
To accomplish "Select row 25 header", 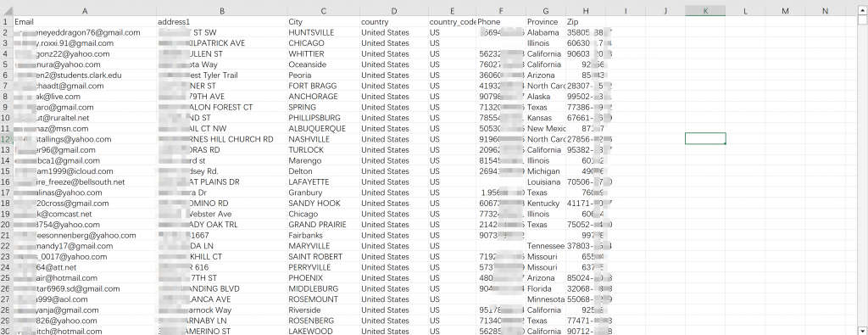I will tap(6, 278).
